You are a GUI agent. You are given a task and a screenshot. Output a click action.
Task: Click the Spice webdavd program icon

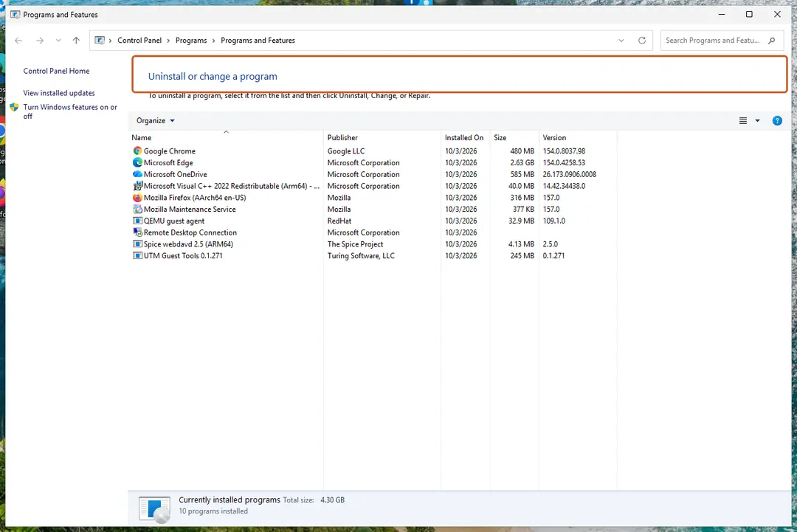(x=137, y=244)
